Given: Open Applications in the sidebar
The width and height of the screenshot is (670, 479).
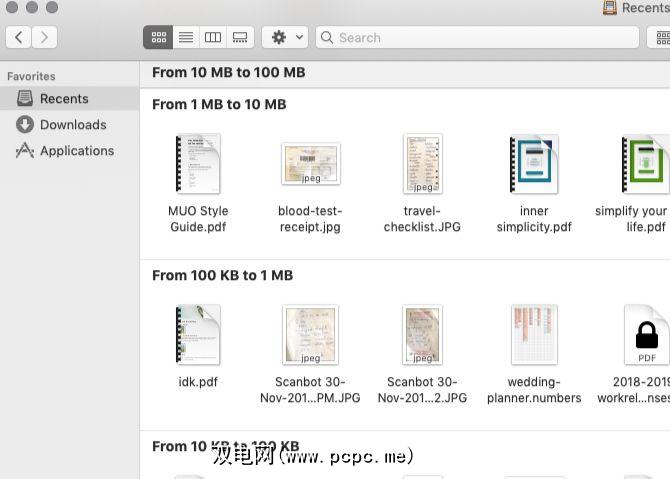Looking at the screenshot, I should tap(69, 151).
